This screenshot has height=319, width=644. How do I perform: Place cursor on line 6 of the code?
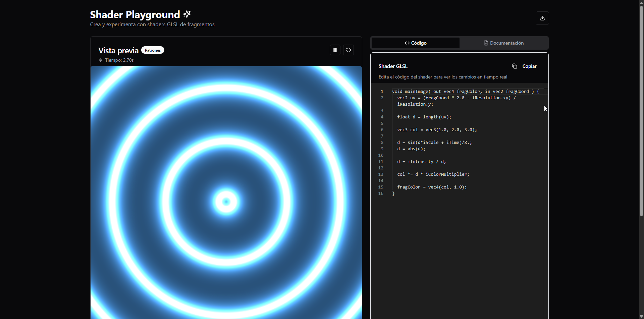pyautogui.click(x=437, y=130)
